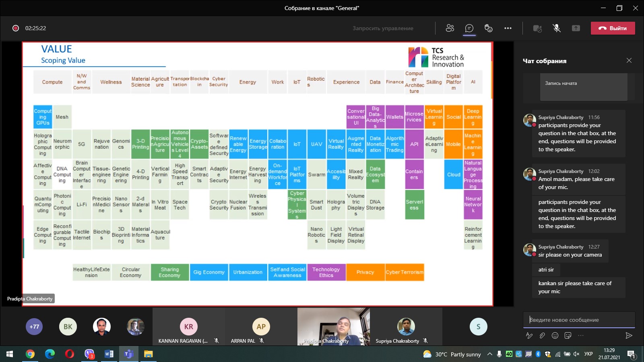Click the Technology Ethics cell on the slide
The height and width of the screenshot is (362, 644).
[x=326, y=272]
